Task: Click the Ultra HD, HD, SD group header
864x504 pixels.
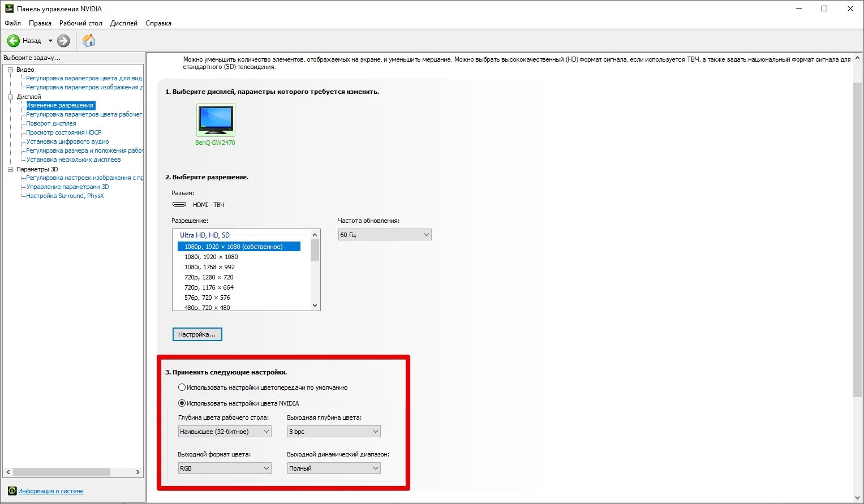Action: tap(205, 235)
